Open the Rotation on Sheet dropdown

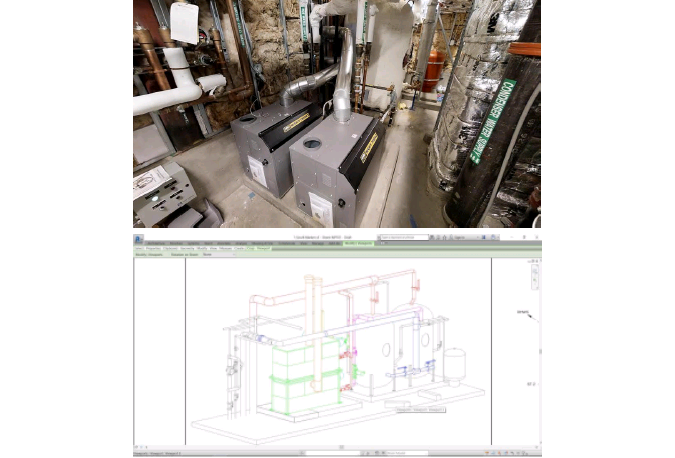point(219,254)
